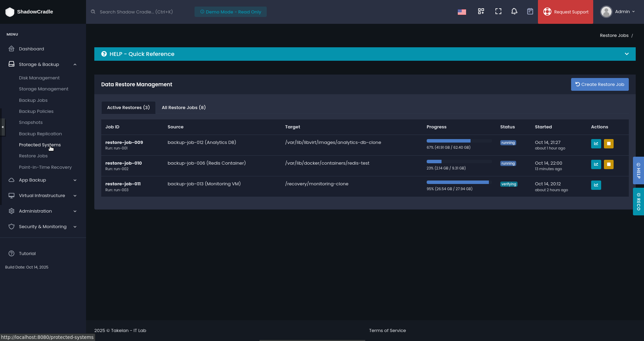Click the Dashboard home icon
This screenshot has width=644, height=341.
11,49
